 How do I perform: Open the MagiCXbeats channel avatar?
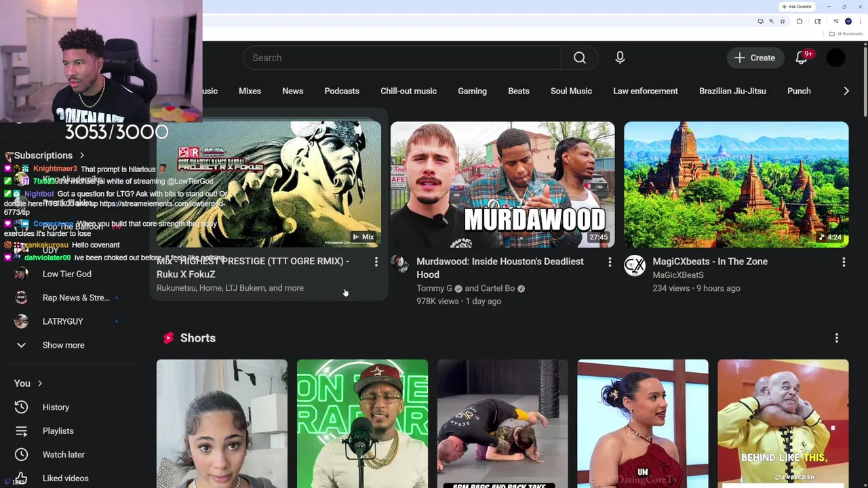tap(635, 266)
